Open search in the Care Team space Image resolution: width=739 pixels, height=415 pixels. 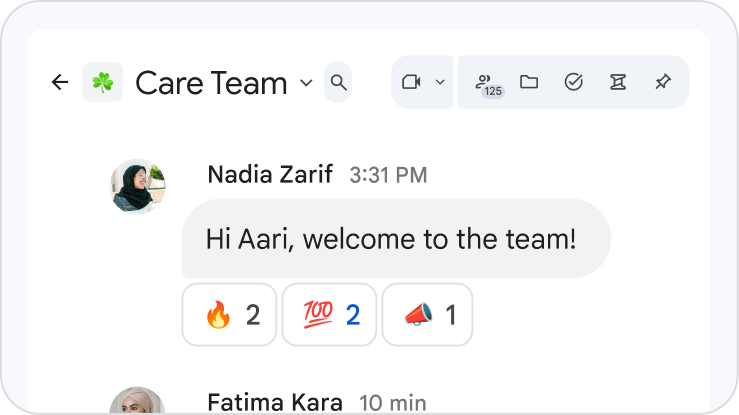coord(339,82)
